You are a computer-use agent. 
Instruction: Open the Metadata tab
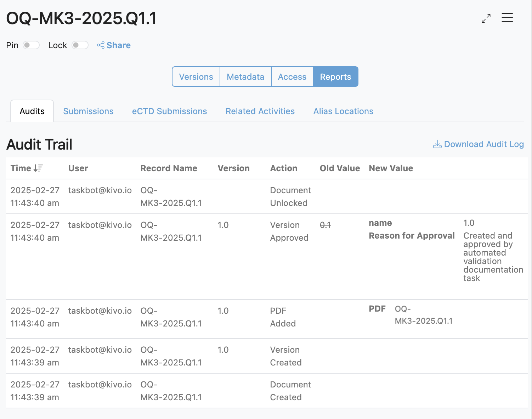point(245,77)
